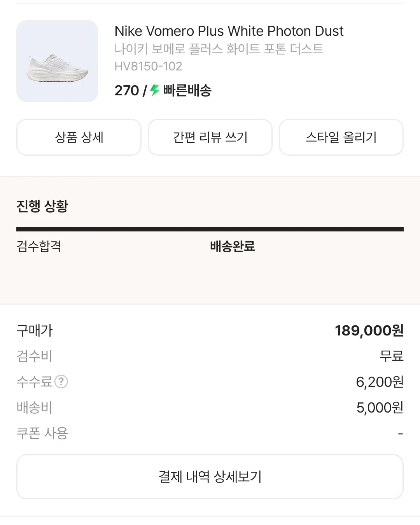Click the 6,200원 fee amount
This screenshot has height=525, width=420.
pyautogui.click(x=380, y=382)
